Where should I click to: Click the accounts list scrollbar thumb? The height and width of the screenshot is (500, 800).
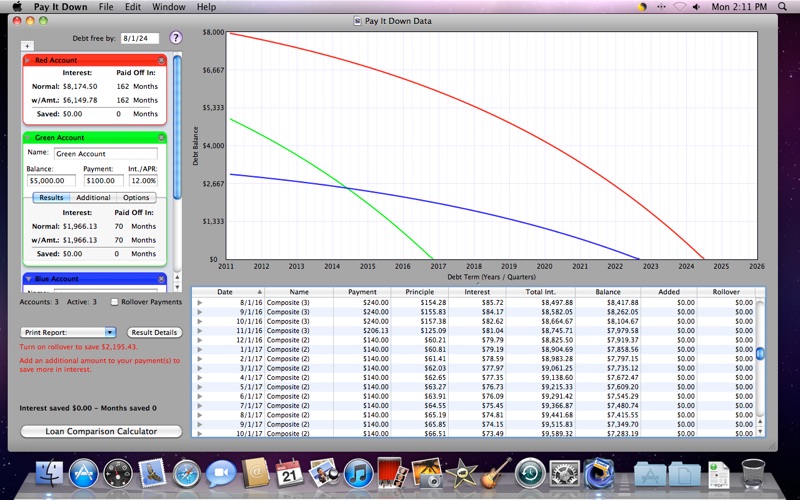[177, 127]
